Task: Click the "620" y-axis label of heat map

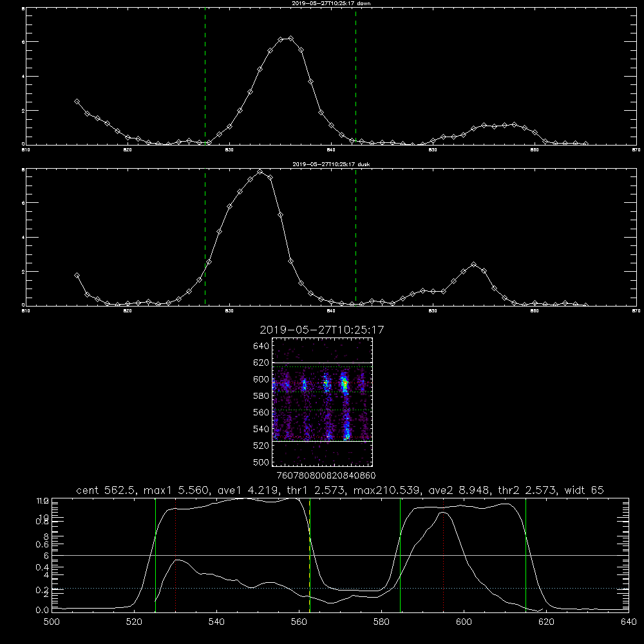Action: 261,363
